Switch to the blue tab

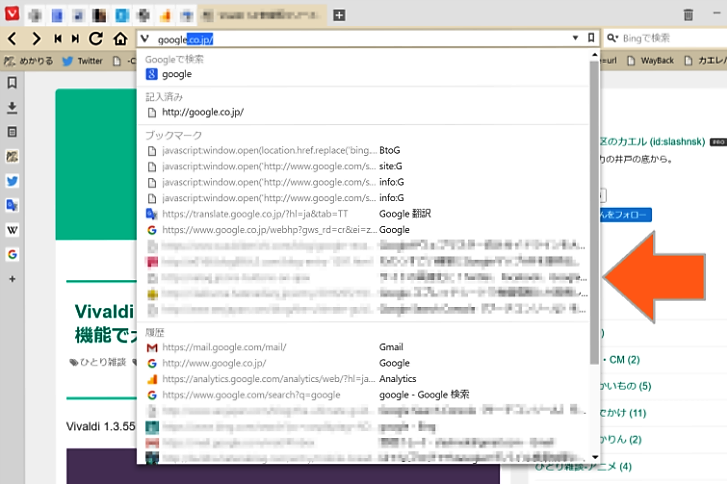coord(57,16)
